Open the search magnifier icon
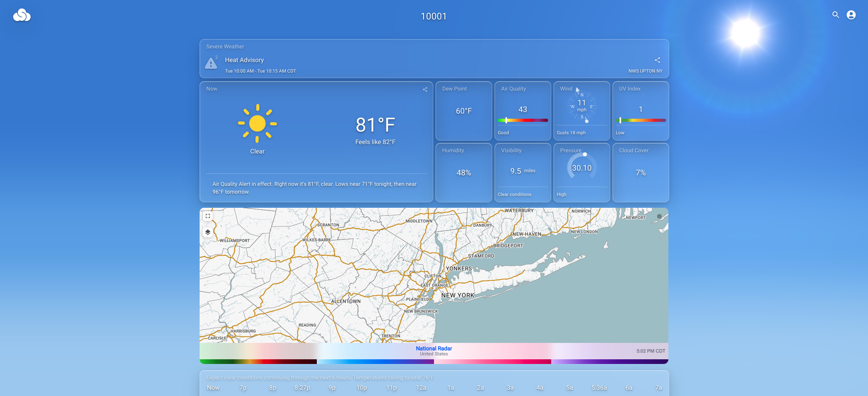 (836, 15)
